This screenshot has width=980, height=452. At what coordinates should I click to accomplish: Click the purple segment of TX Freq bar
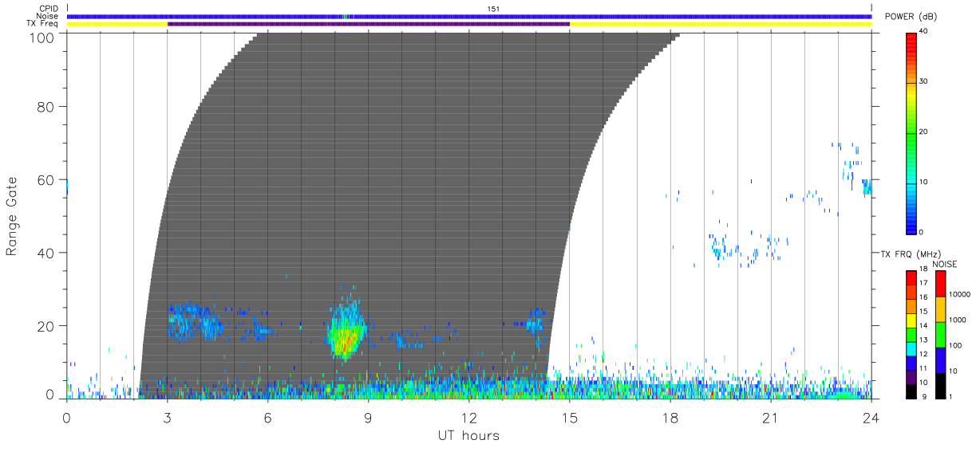click(x=369, y=24)
